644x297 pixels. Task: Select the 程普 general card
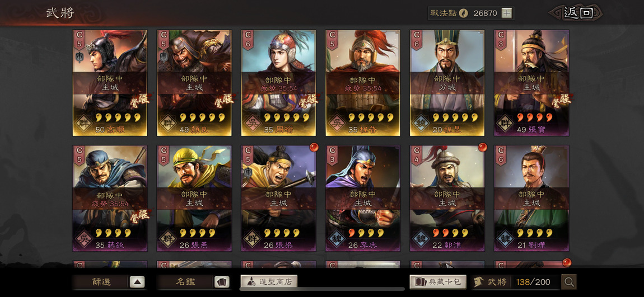[x=363, y=82]
